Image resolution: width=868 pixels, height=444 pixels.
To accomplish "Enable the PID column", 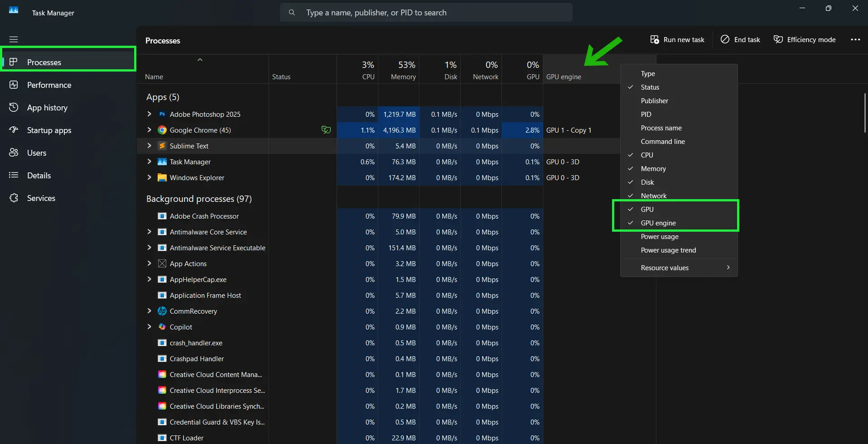I will tap(646, 114).
